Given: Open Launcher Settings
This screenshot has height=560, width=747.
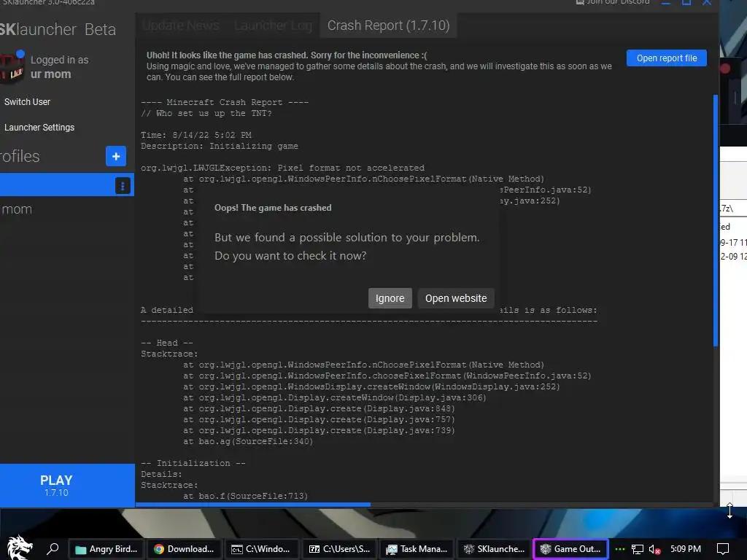Looking at the screenshot, I should [x=39, y=128].
